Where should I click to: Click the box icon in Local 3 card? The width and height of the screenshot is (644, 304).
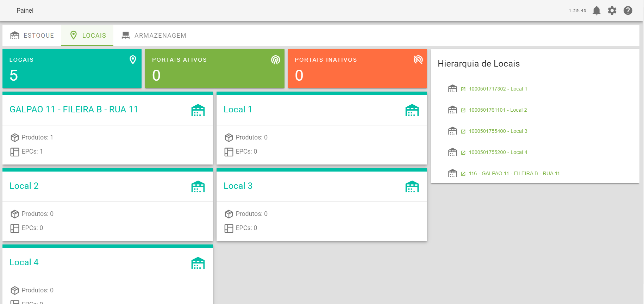229,214
